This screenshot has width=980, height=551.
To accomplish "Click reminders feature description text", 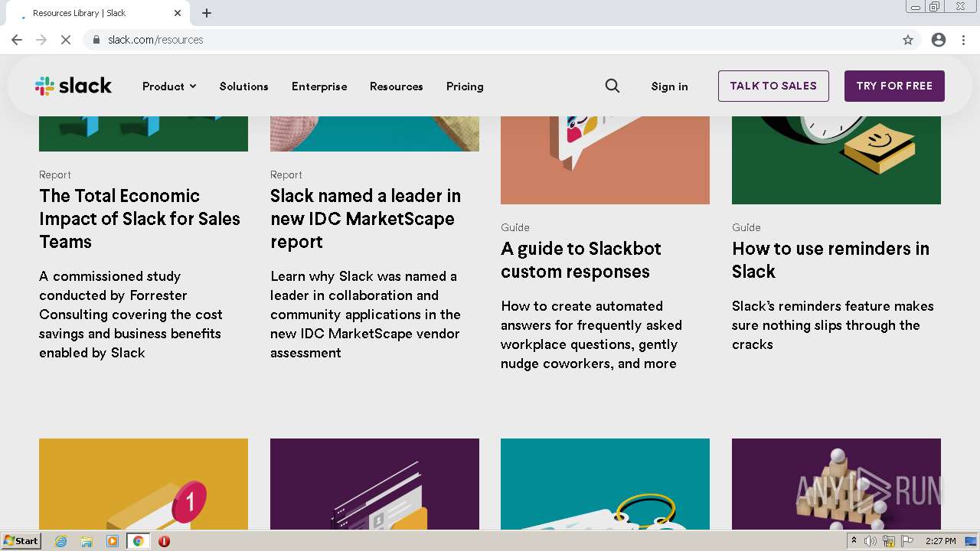I will [x=833, y=325].
